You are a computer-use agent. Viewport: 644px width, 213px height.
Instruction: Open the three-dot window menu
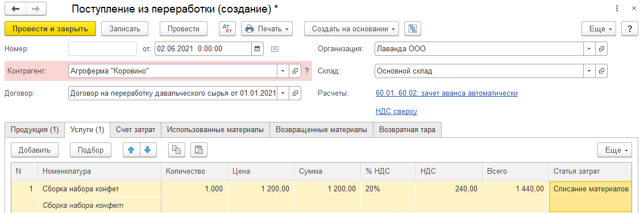coord(617,9)
